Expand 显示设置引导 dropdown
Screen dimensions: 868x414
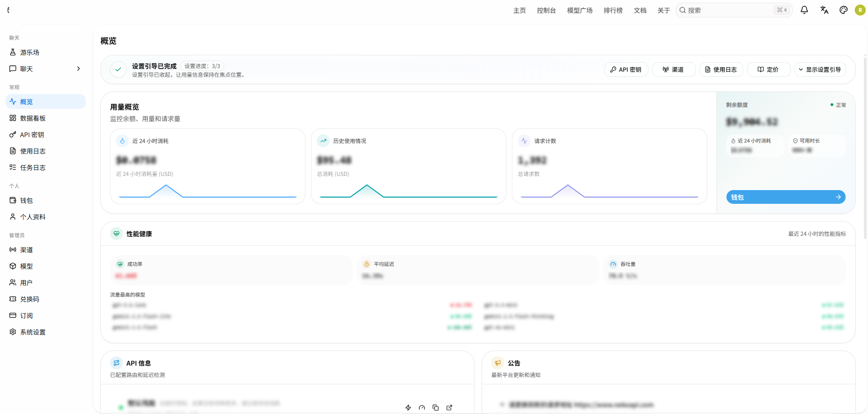[x=820, y=69]
